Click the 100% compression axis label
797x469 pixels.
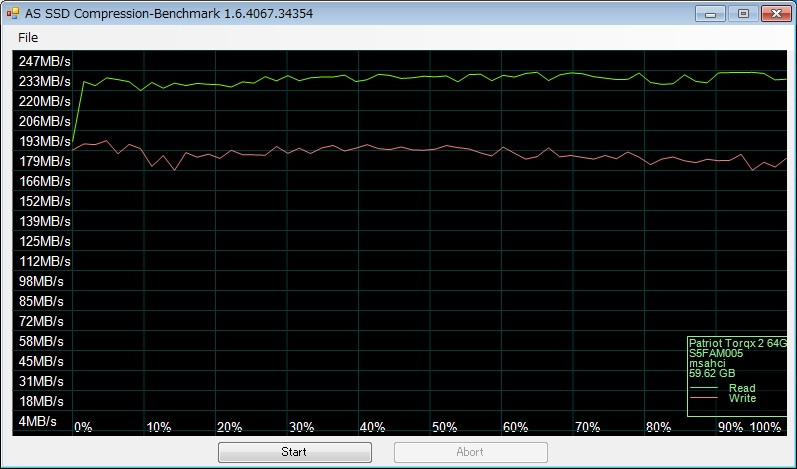pyautogui.click(x=765, y=427)
